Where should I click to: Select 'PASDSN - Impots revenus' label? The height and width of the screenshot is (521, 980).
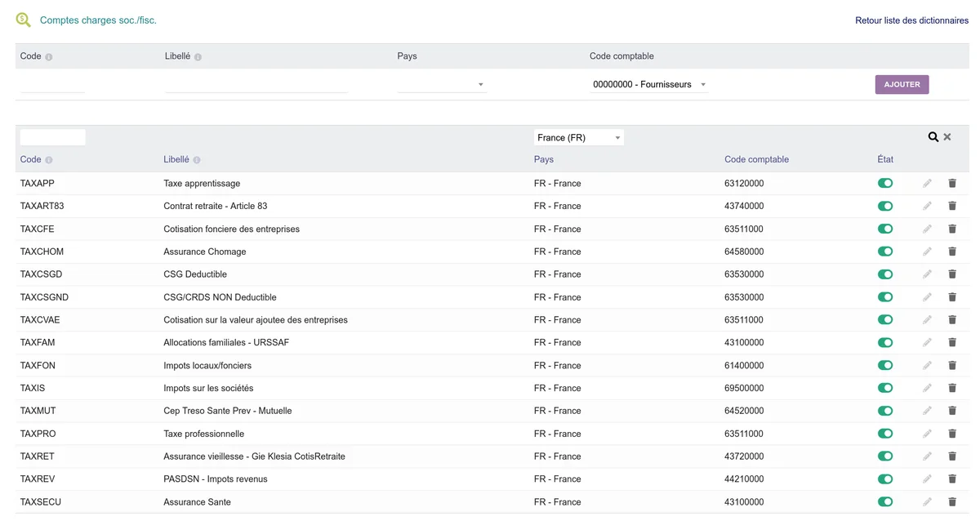216,479
